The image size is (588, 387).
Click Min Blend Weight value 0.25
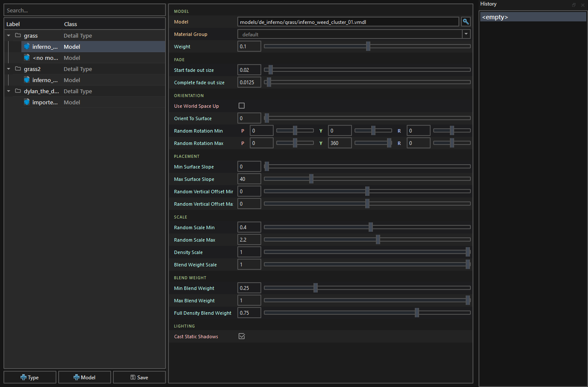tap(249, 288)
